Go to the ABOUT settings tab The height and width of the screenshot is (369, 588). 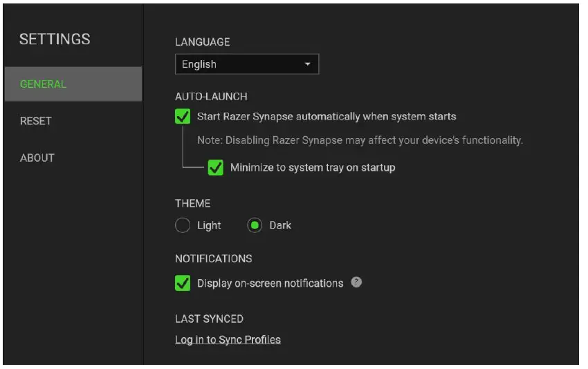[x=37, y=158]
